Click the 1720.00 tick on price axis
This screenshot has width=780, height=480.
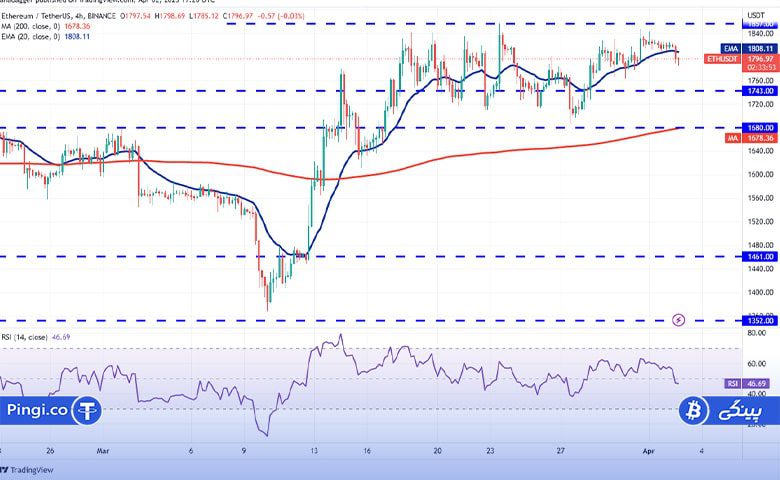(x=761, y=104)
